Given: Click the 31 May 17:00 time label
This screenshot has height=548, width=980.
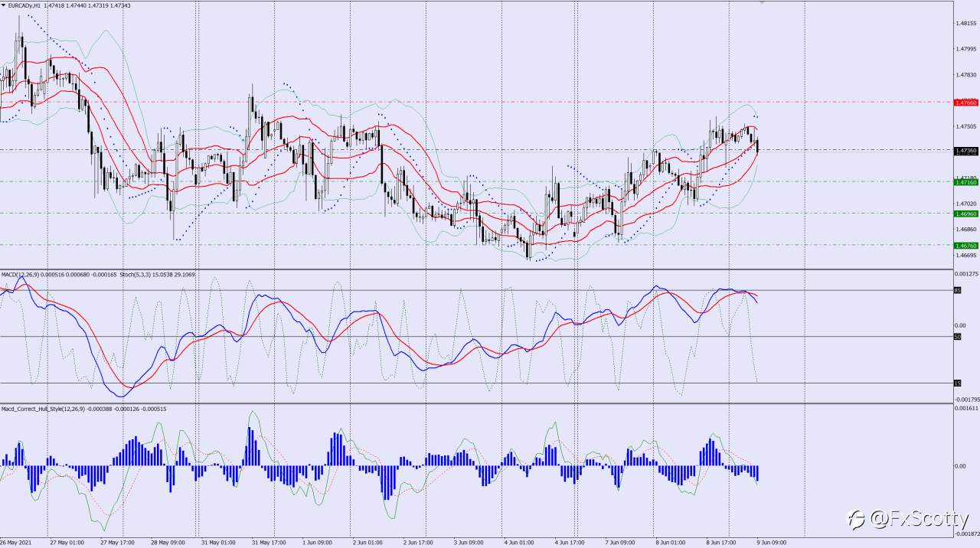Looking at the screenshot, I should pyautogui.click(x=269, y=543).
